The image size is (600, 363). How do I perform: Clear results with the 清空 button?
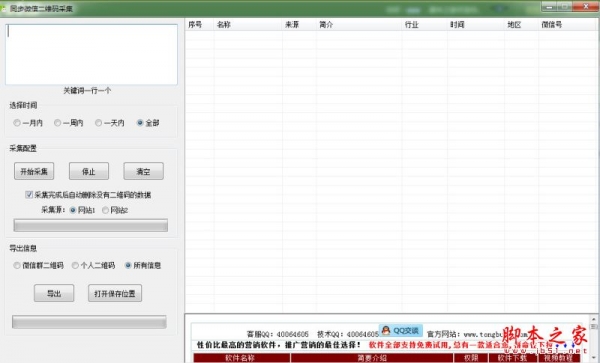143,171
